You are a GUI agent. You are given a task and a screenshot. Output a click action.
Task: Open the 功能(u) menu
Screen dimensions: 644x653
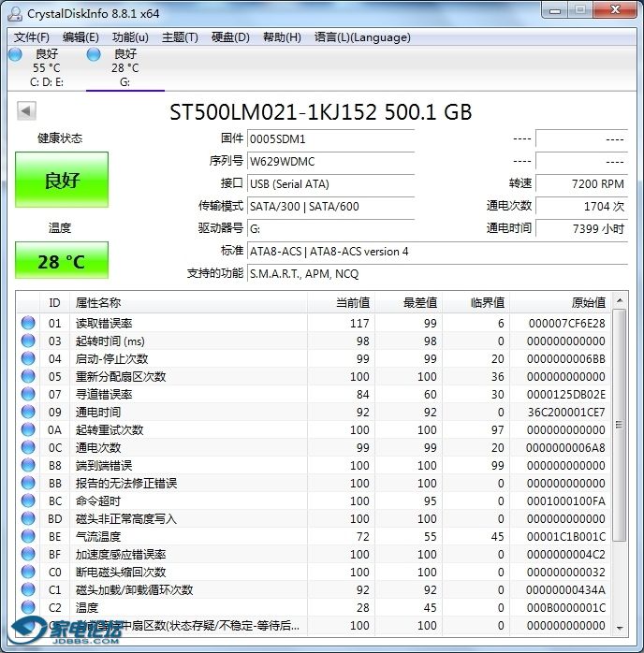click(x=130, y=37)
